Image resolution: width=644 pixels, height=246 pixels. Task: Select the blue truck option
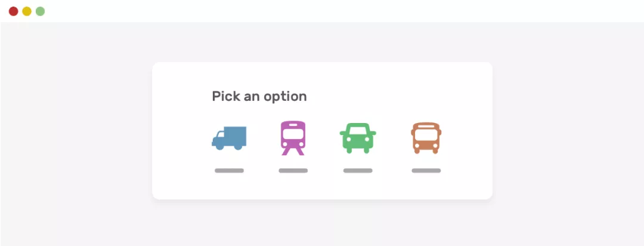coord(229,138)
